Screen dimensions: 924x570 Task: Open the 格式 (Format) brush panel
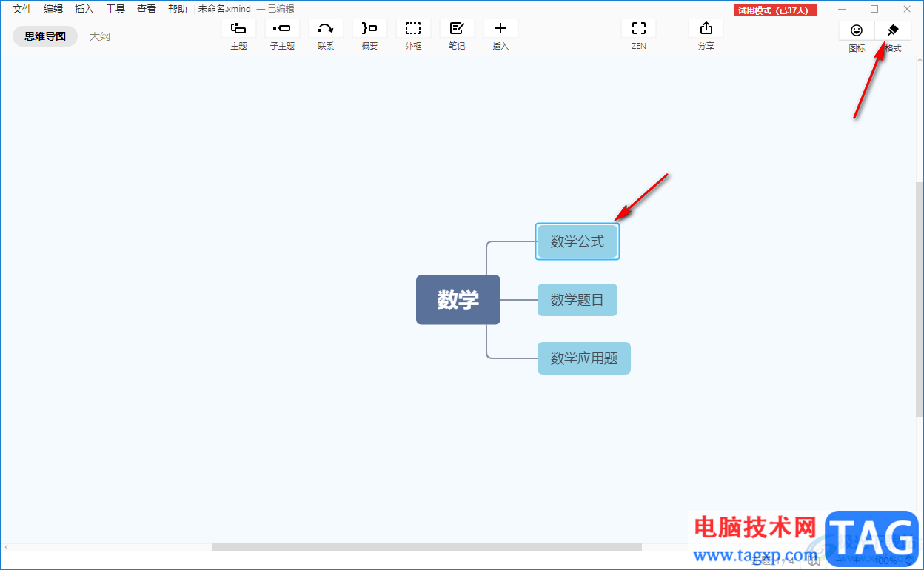[893, 30]
